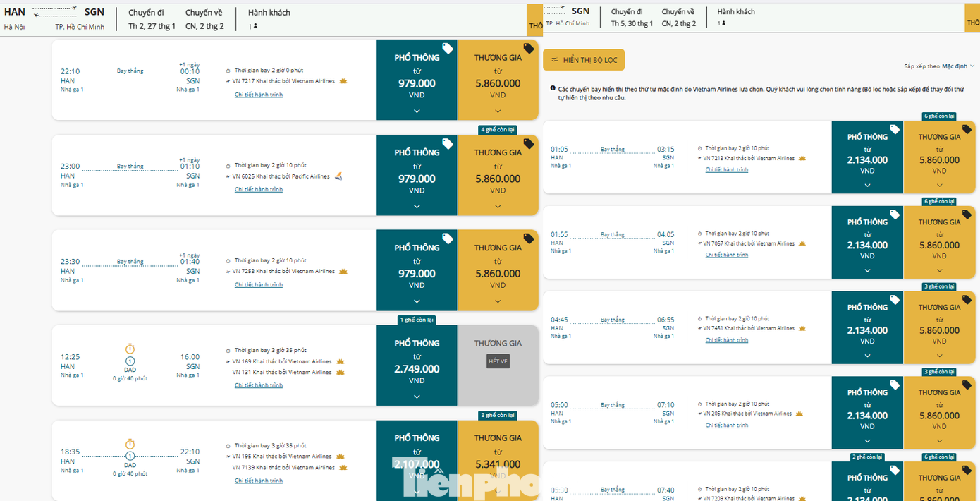The image size is (980, 501).
Task: Click the airplane icon beside flight VN 7253
Action: pos(228,271)
